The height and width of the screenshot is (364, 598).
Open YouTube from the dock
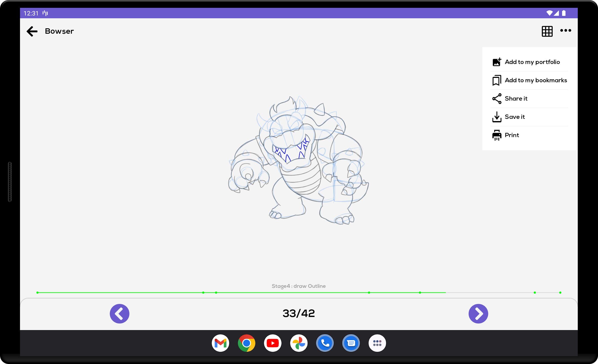pyautogui.click(x=273, y=343)
